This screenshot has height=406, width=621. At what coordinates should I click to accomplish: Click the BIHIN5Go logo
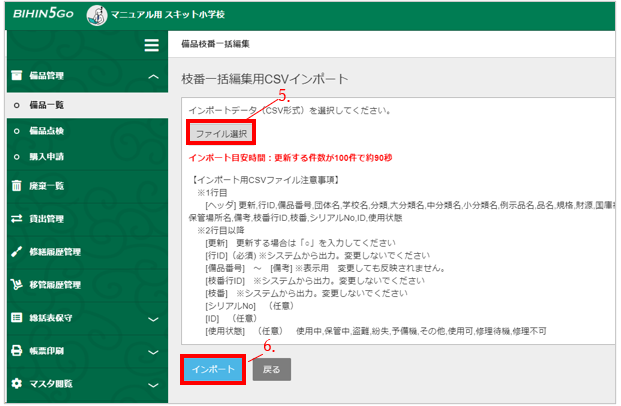(43, 14)
